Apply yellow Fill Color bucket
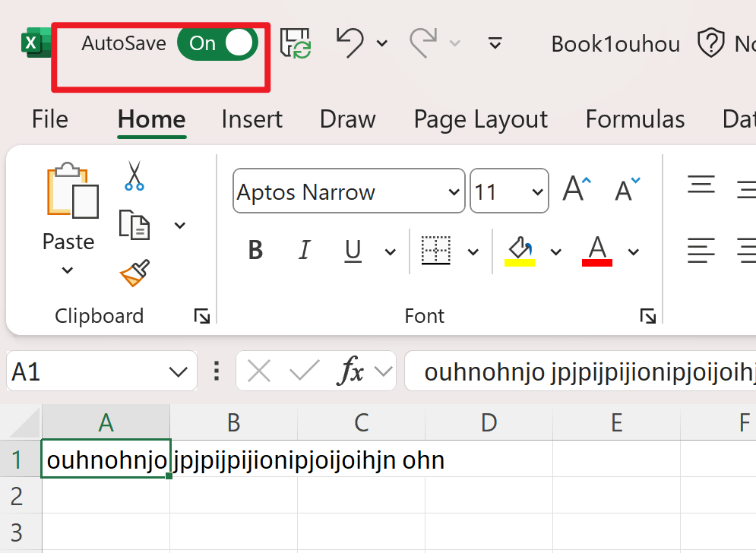Image resolution: width=756 pixels, height=553 pixels. (519, 251)
